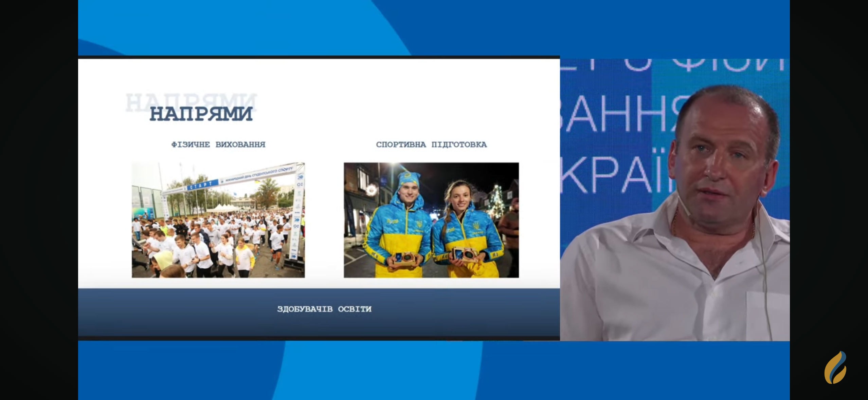Select the СПОРТИВНА ПІДГОТОВКА caption
The width and height of the screenshot is (868, 400).
click(x=431, y=145)
